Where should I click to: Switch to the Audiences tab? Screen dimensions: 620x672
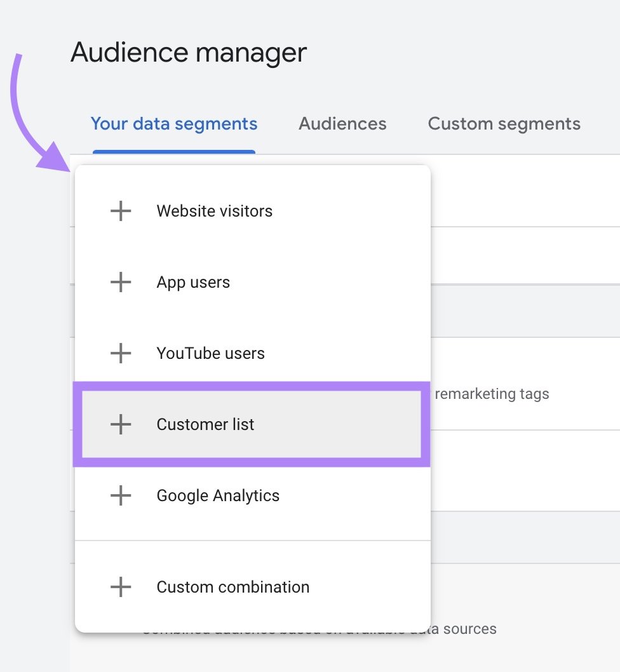pos(342,123)
